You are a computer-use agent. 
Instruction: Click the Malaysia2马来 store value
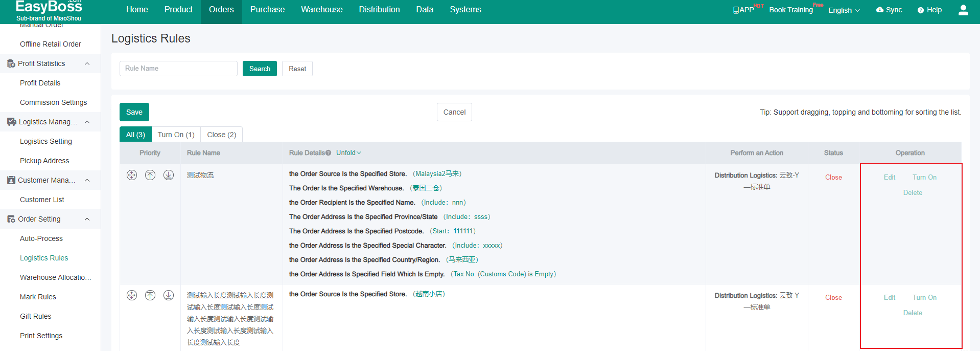tap(437, 174)
